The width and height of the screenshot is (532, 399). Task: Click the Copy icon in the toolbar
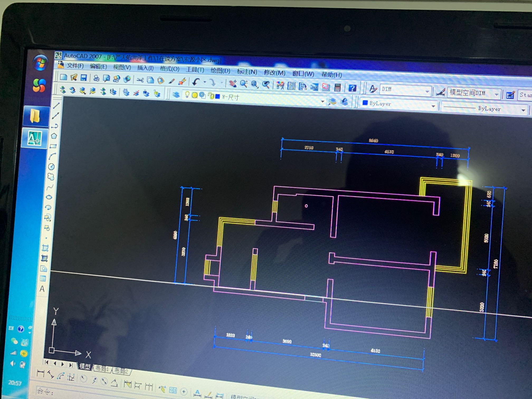coord(150,80)
